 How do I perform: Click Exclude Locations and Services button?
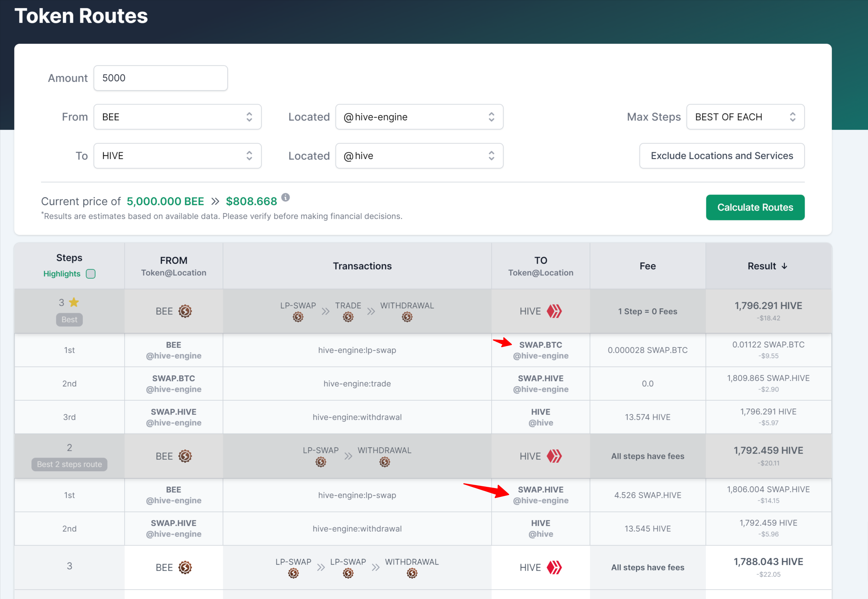[x=722, y=156]
